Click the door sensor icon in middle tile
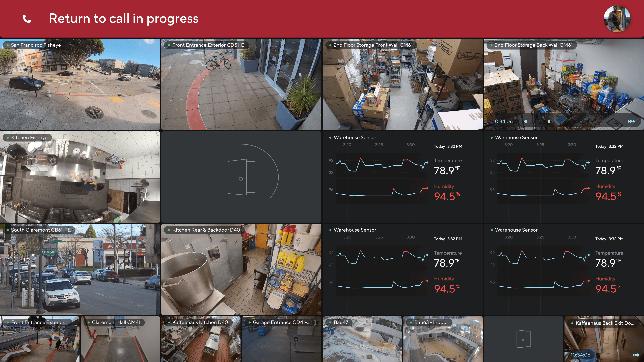The image size is (644, 362). [241, 177]
